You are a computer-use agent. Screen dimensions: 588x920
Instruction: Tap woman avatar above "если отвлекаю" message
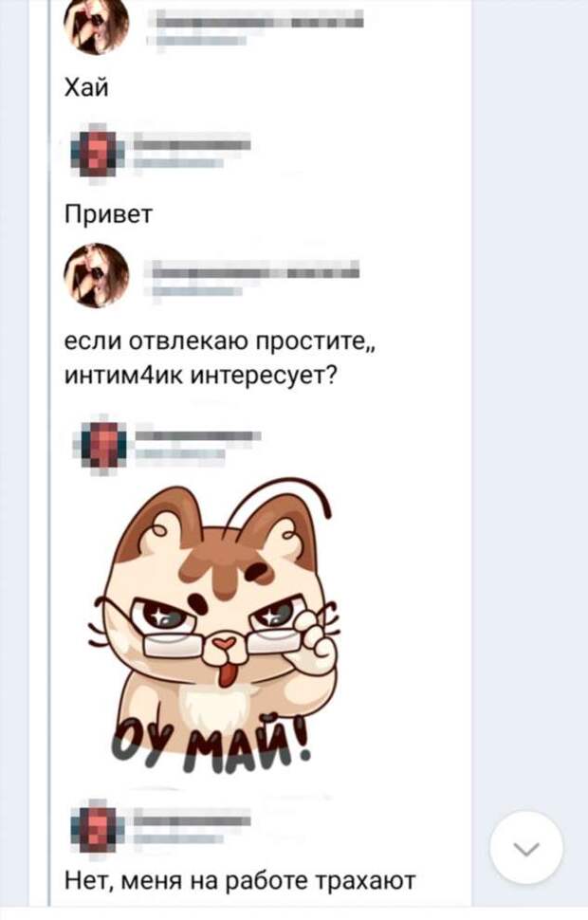tap(96, 275)
